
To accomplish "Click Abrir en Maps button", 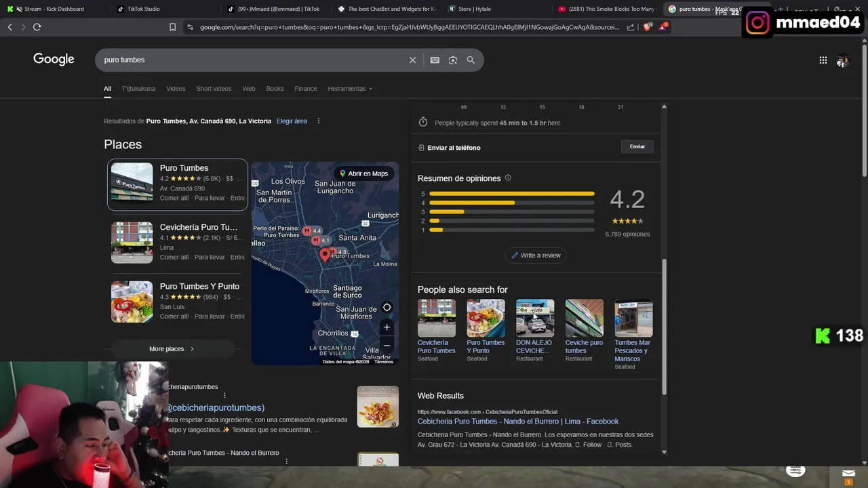I will coord(364,174).
